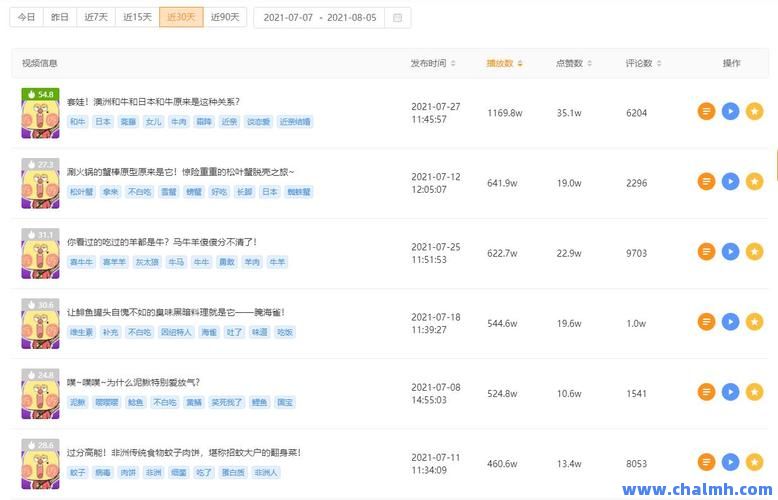Select the 近7天 time range tab
Viewport: 778px width, 500px height.
pyautogui.click(x=96, y=17)
